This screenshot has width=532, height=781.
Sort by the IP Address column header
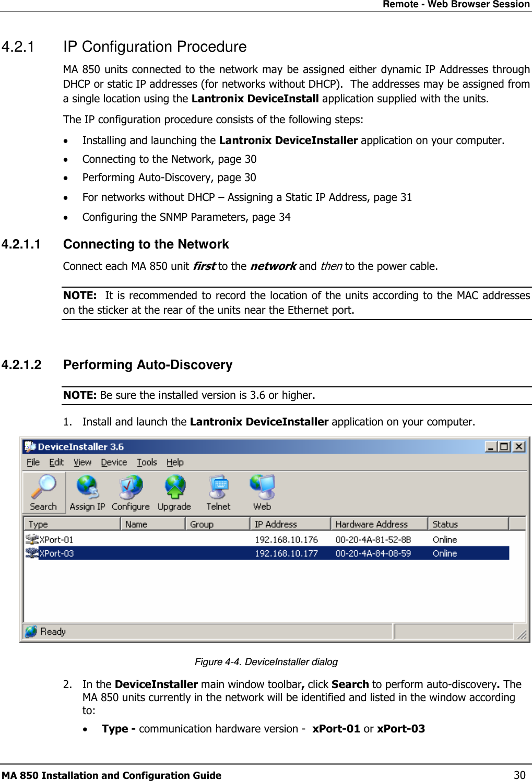click(x=290, y=524)
